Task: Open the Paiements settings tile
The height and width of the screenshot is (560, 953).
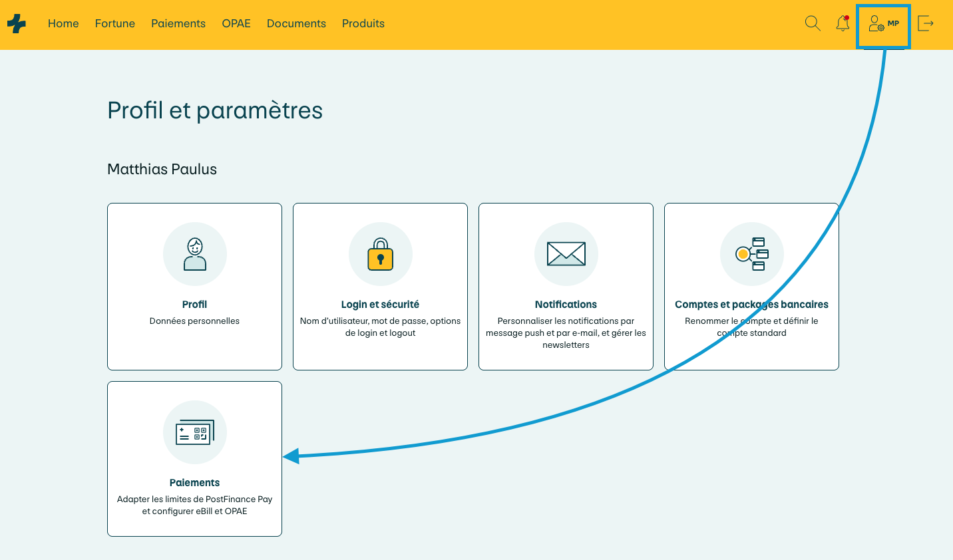Action: point(194,458)
